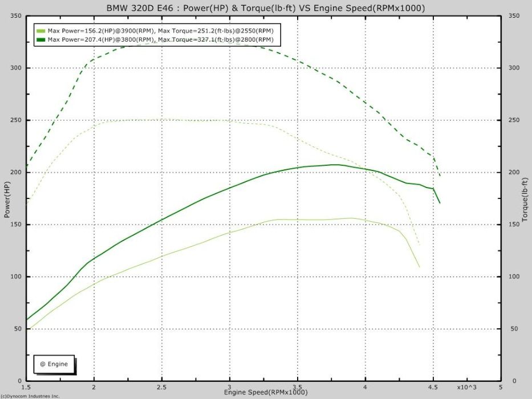
Task: Click the 200 tick on right axis
Action: [514, 172]
